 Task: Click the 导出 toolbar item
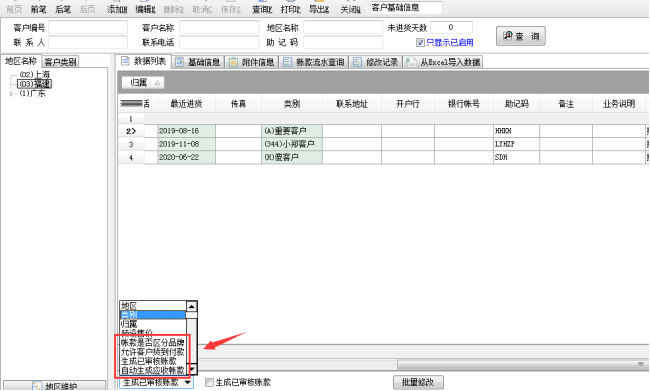319,9
